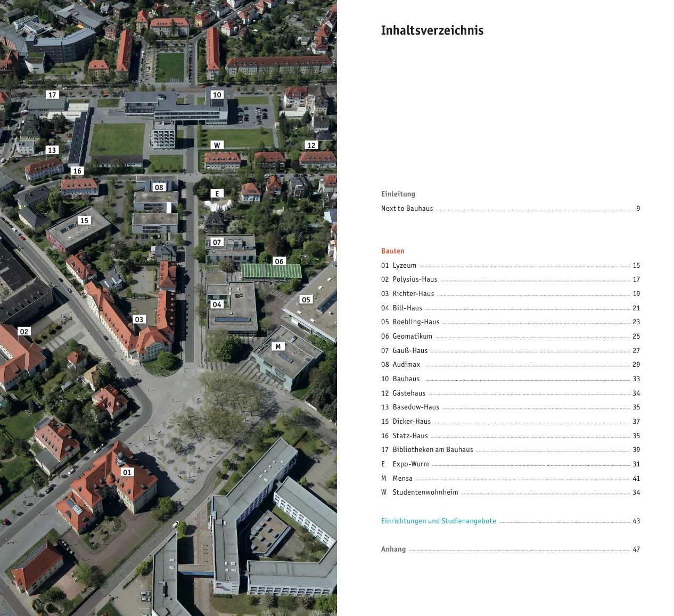Select the W marker for Studentenwohnheim
674x616 pixels.
click(x=217, y=145)
